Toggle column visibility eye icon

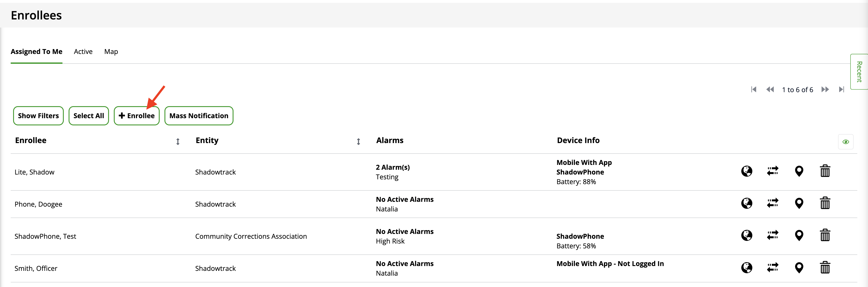(846, 142)
